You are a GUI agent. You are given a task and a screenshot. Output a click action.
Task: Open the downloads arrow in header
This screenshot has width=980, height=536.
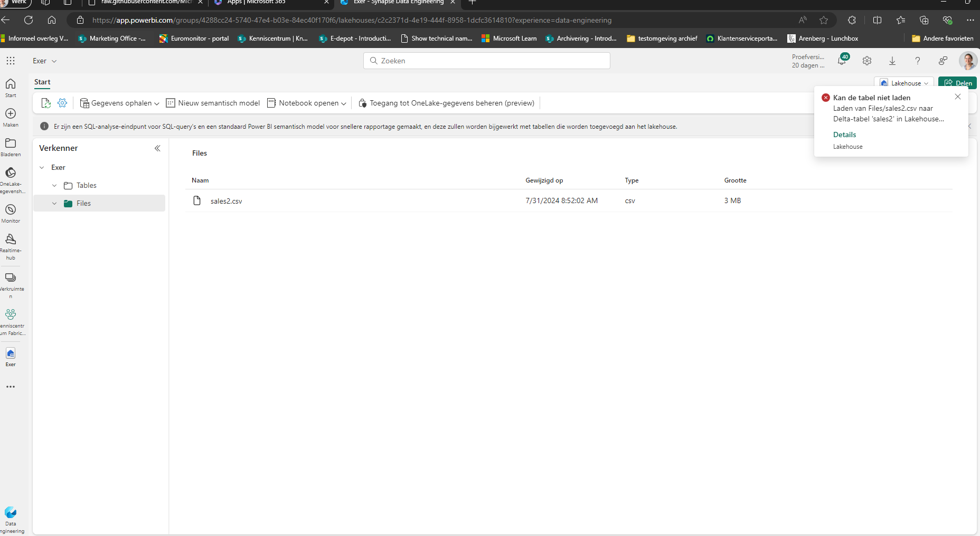point(892,61)
